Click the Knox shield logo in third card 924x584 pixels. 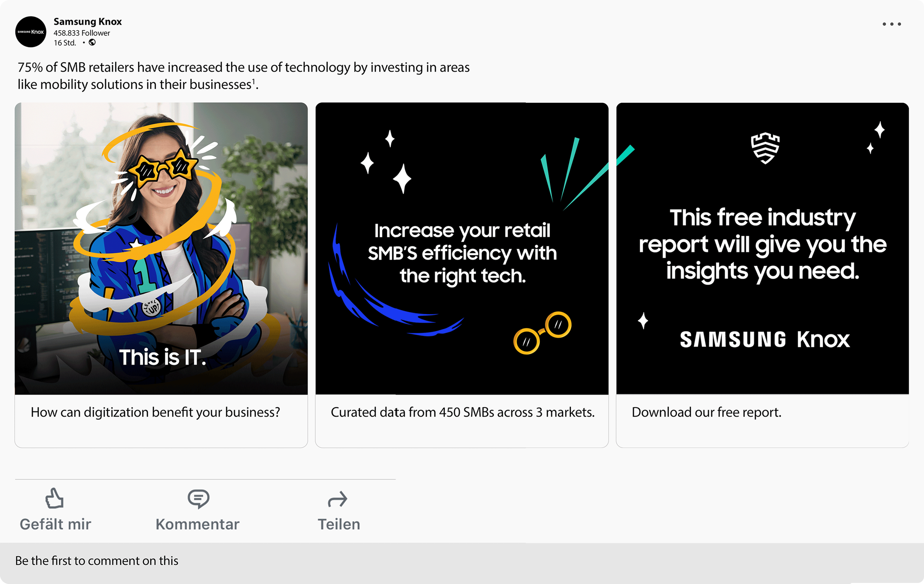pyautogui.click(x=765, y=148)
